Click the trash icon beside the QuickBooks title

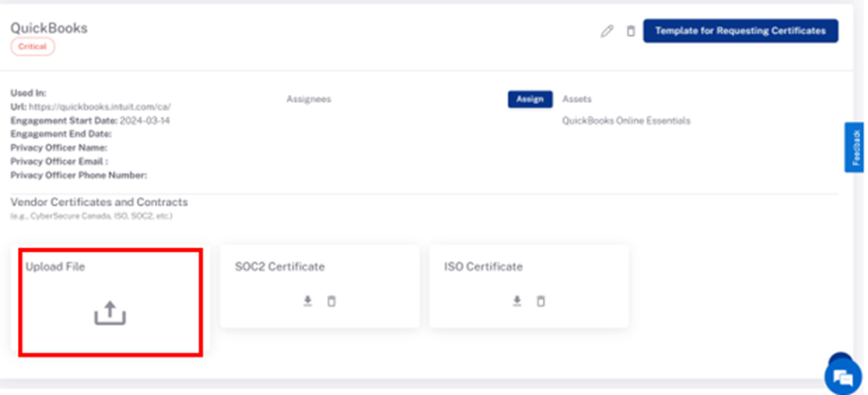coord(631,31)
